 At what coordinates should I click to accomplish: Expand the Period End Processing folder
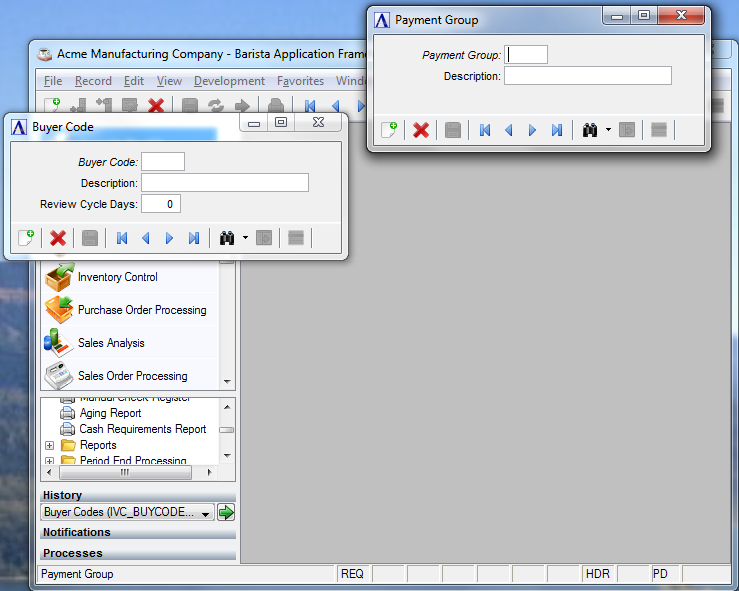[49, 461]
